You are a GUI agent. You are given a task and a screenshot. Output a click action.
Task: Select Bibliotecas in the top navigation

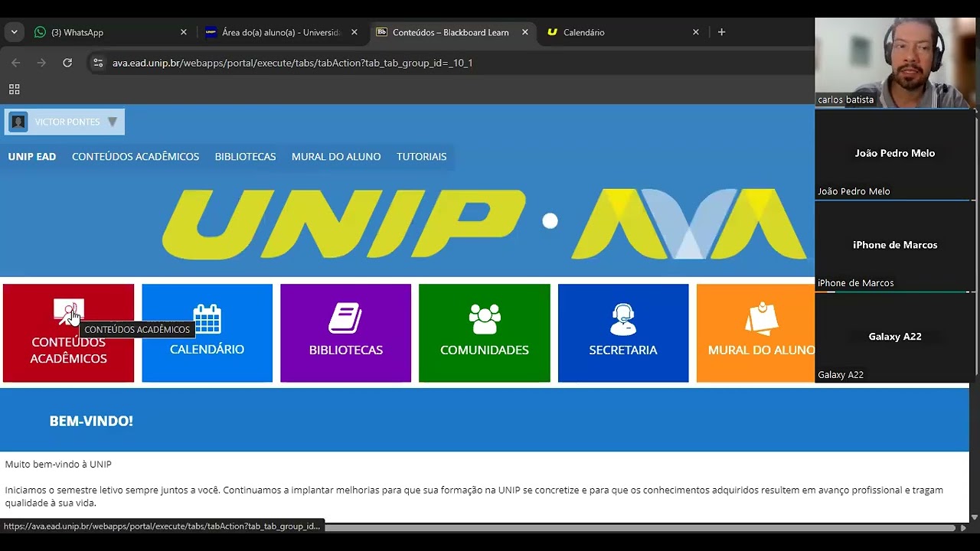[245, 156]
